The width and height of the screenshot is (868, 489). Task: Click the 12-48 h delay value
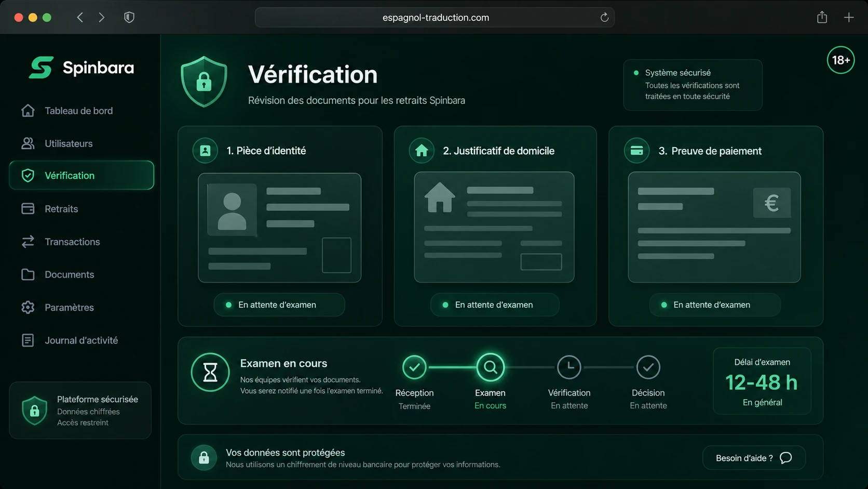(x=762, y=382)
